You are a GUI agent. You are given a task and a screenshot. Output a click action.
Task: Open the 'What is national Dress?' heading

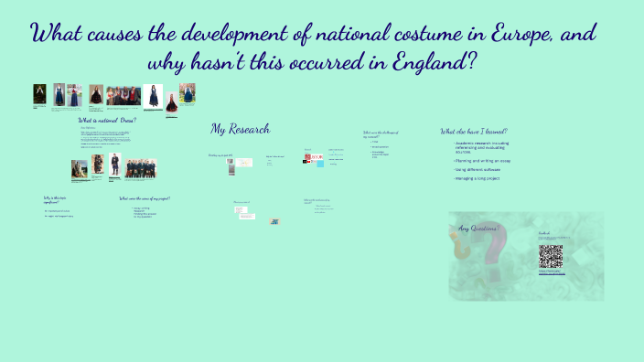click(x=107, y=121)
